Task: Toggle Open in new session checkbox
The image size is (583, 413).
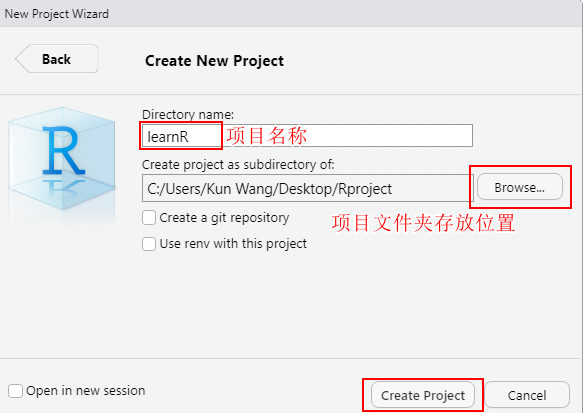Action: 15,391
